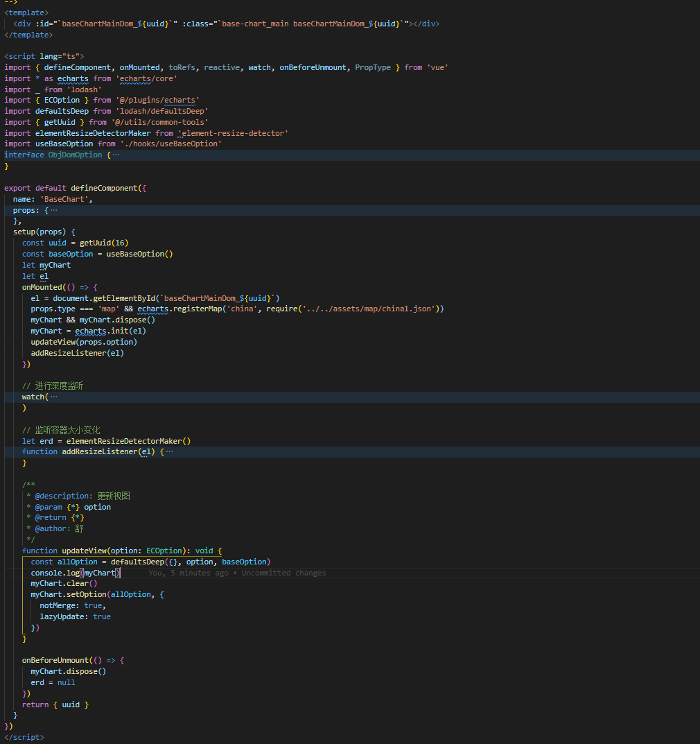Expand folded addResizeListener function body ellipsis
The height and width of the screenshot is (744, 700).
169,451
